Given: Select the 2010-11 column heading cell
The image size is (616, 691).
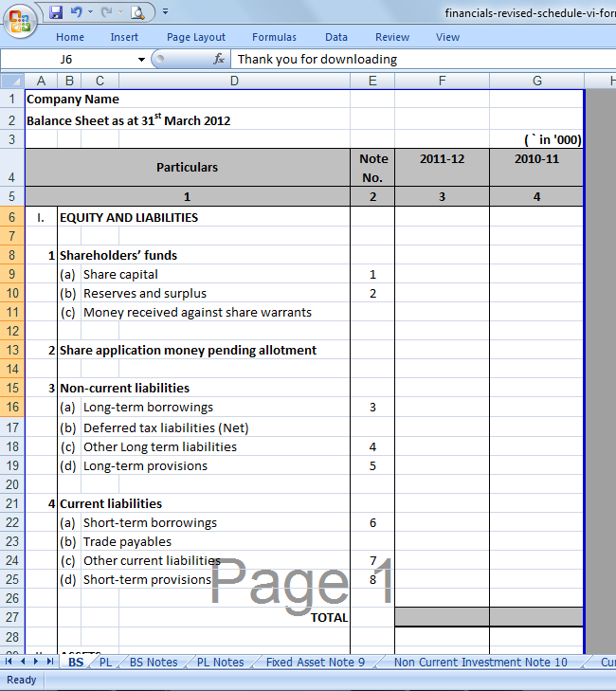Looking at the screenshot, I should [536, 168].
